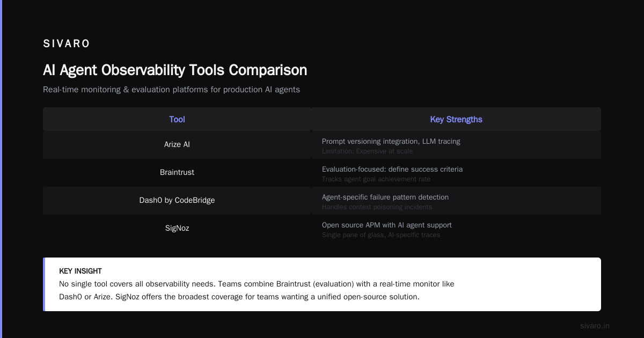Select the 'SigNoz' table cell
Image resolution: width=644 pixels, height=338 pixels.
tap(177, 229)
